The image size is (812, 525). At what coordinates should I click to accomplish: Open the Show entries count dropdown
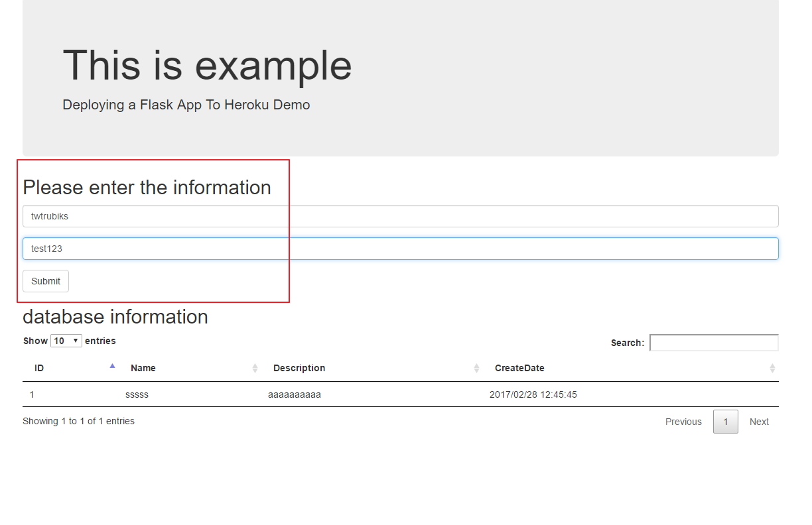(x=66, y=341)
